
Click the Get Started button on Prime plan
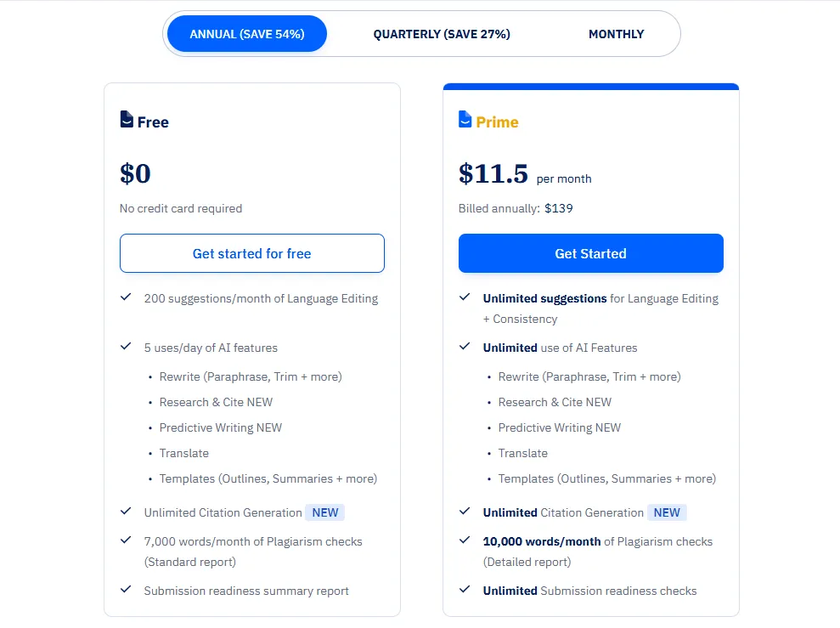point(590,253)
